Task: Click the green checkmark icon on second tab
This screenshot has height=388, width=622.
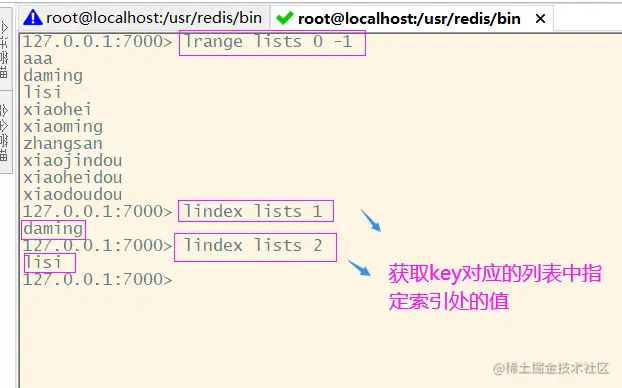Action: tap(284, 18)
